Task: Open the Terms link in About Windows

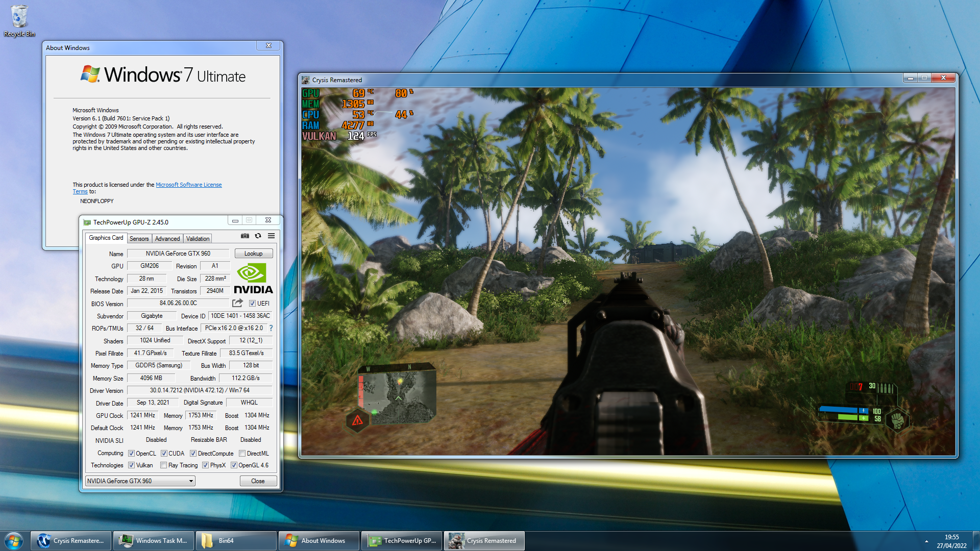Action: (x=80, y=192)
